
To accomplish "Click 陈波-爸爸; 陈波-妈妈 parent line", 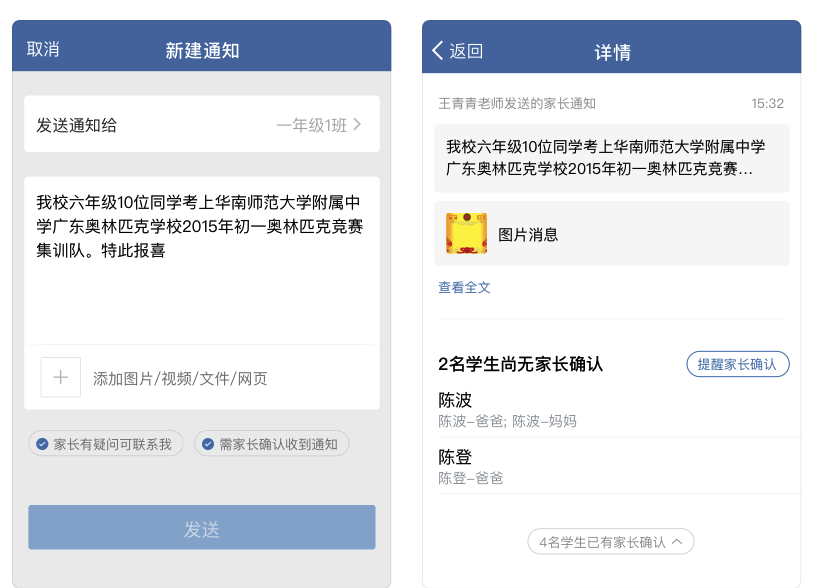I will point(507,421).
